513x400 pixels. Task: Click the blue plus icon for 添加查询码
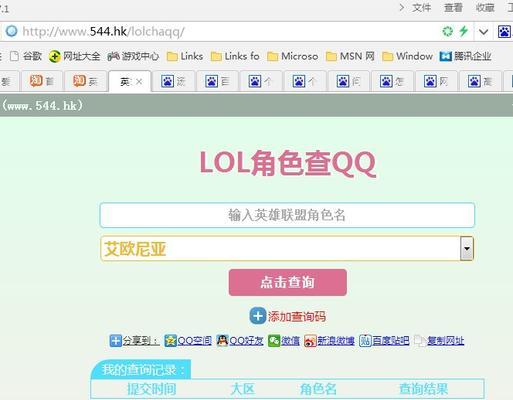point(258,316)
